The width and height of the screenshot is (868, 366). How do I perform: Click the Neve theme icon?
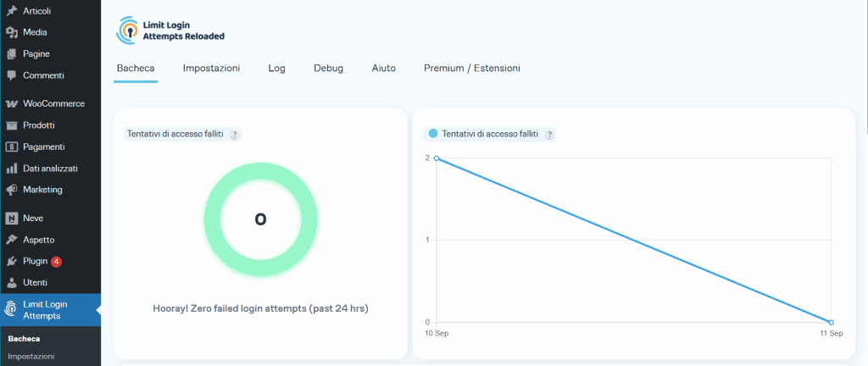[12, 219]
